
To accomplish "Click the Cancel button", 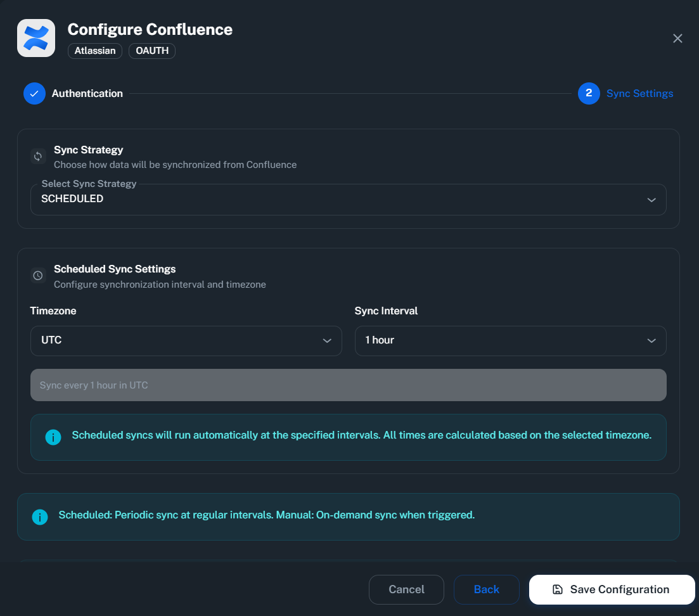I will point(406,589).
